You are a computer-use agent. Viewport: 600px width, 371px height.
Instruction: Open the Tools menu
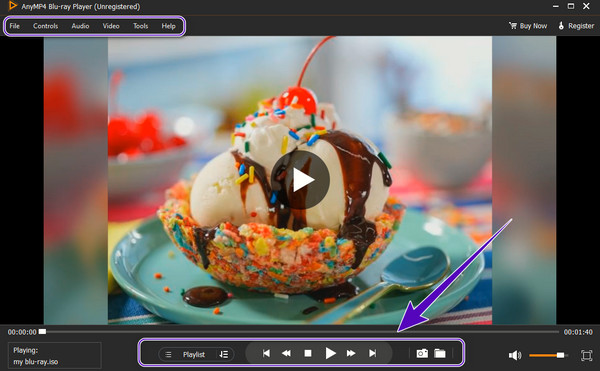coord(140,26)
